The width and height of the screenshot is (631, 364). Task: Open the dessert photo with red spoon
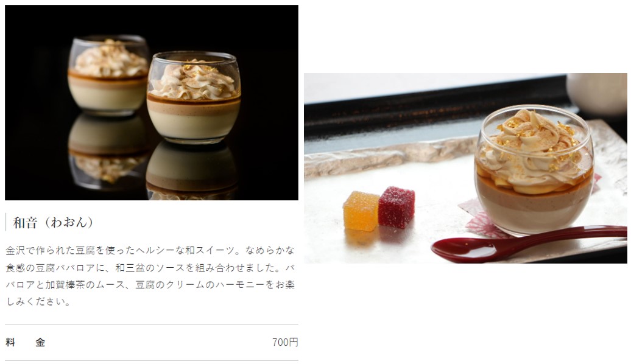465,168
